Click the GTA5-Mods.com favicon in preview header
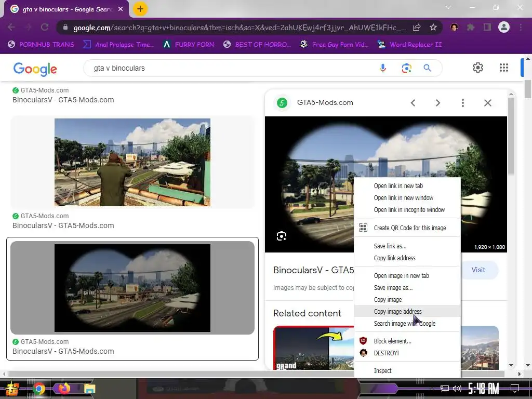The image size is (532, 399). pos(282,102)
